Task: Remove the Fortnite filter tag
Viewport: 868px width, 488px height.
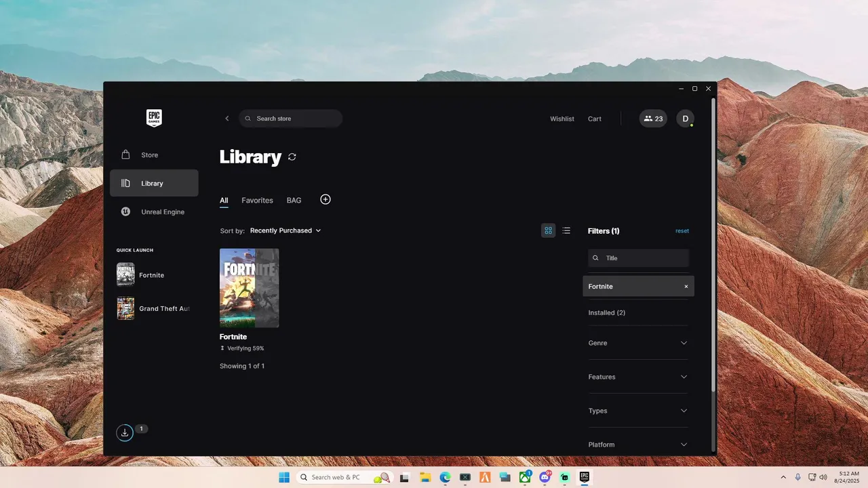Action: click(686, 287)
